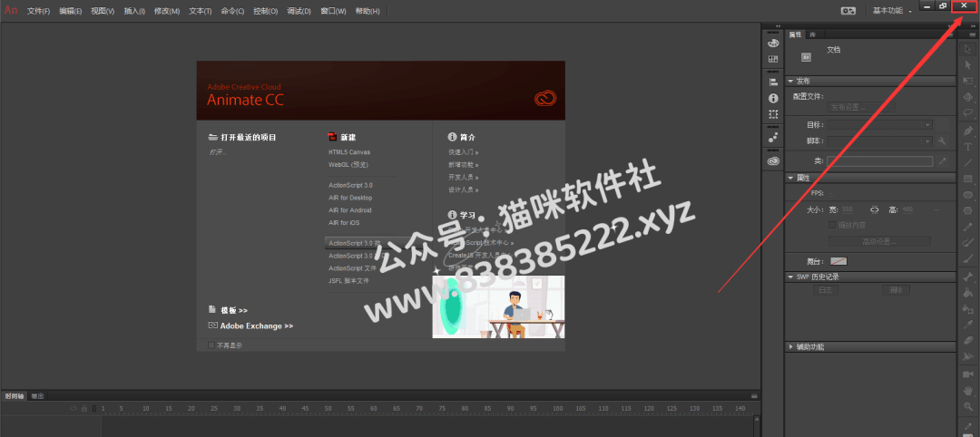The image size is (980, 437).
Task: Select the Pen tool
Action: (x=968, y=131)
